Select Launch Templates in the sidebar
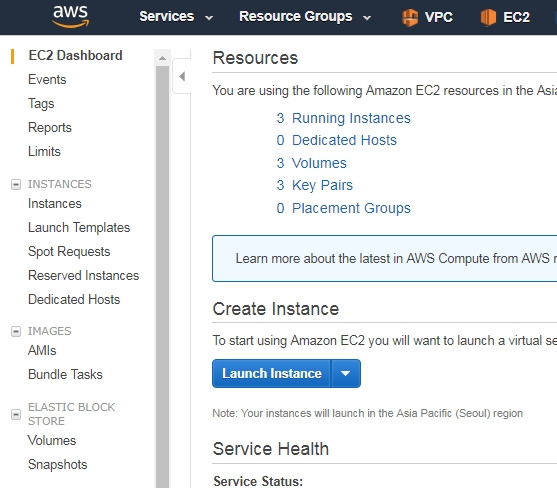The height and width of the screenshot is (488, 557). coord(79,227)
